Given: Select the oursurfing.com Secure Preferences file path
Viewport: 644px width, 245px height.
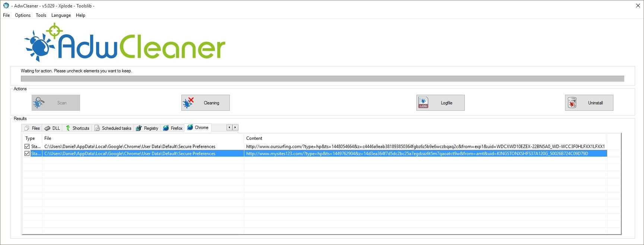Looking at the screenshot, I should click(130, 147).
